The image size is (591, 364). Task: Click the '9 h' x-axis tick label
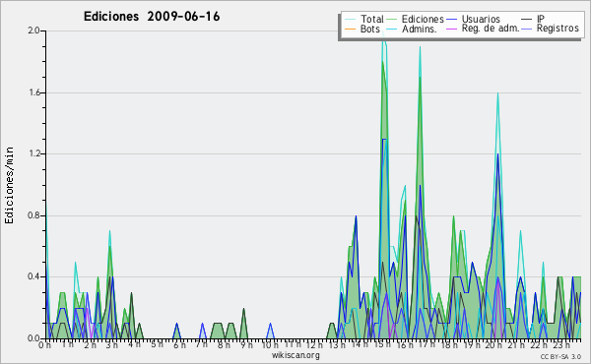tap(247, 345)
